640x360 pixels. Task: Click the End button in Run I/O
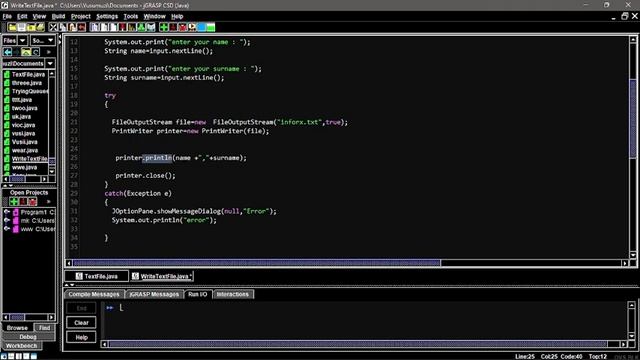pos(81,308)
